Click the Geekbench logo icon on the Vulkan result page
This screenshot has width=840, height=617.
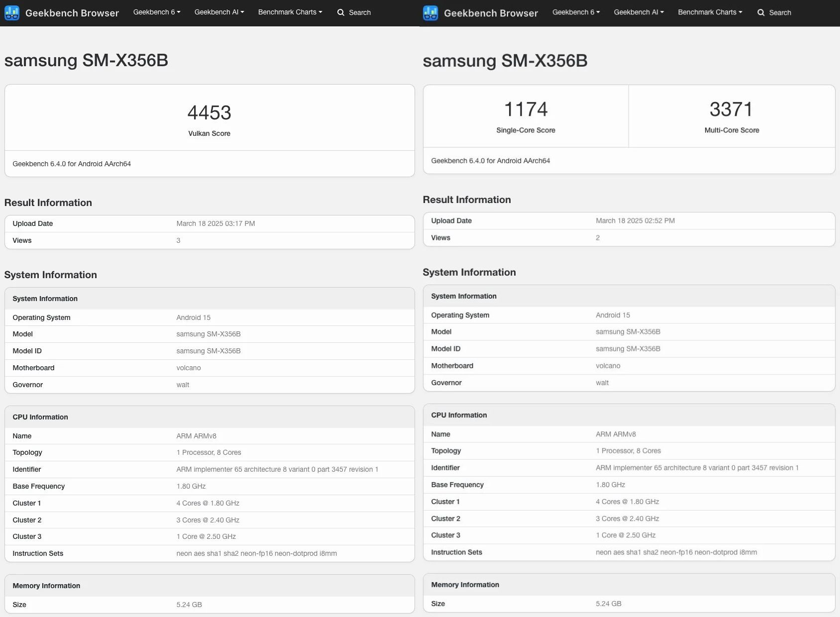pyautogui.click(x=12, y=13)
